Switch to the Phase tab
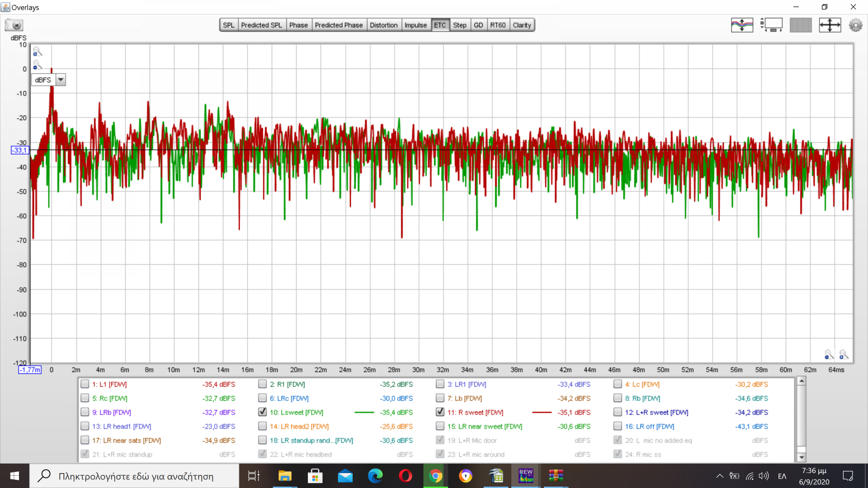Viewport: 868px width, 488px height. 298,25
